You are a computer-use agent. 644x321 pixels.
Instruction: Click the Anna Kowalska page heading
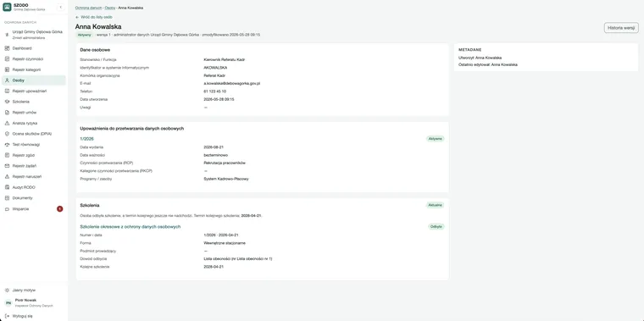pos(98,27)
